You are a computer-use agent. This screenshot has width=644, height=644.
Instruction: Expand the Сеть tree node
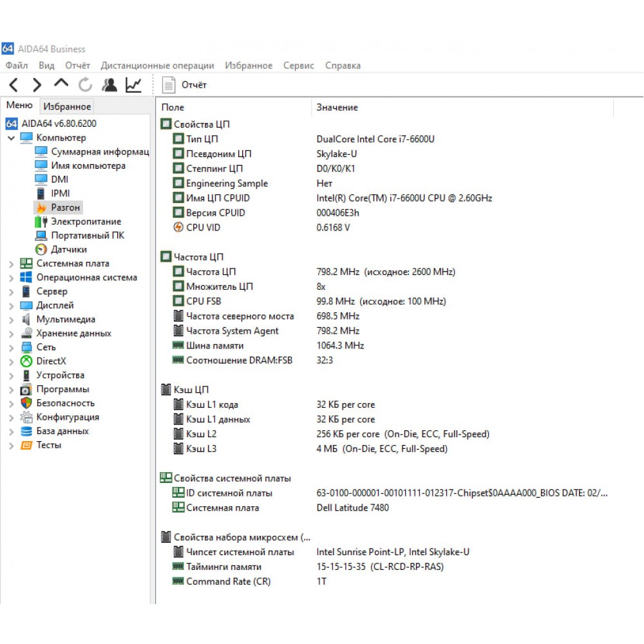[12, 348]
